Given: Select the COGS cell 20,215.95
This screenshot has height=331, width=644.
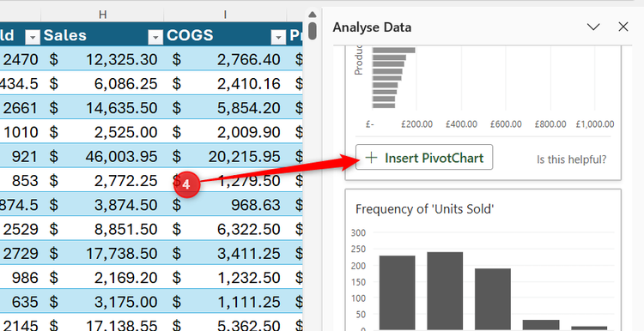Looking at the screenshot, I should coord(225,156).
